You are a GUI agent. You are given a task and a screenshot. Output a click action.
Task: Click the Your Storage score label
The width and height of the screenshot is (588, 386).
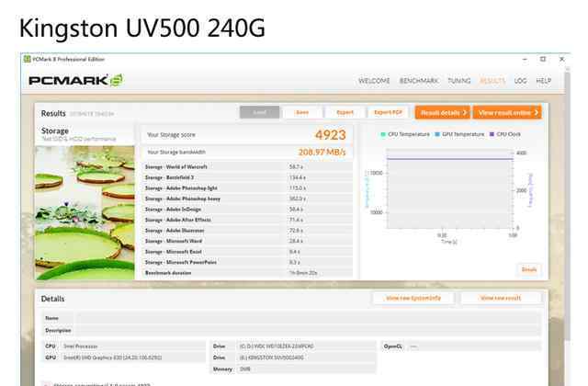pos(172,135)
